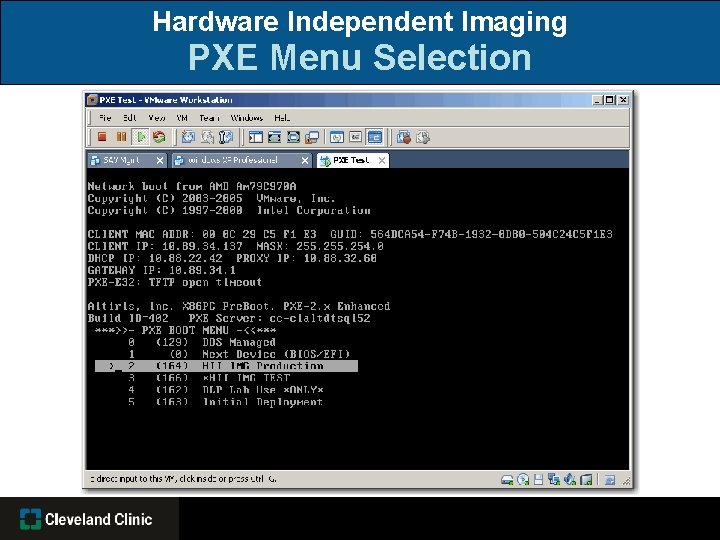This screenshot has width=720, height=540.
Task: Click the Initial Deployment boot entry
Action: [x=225, y=402]
